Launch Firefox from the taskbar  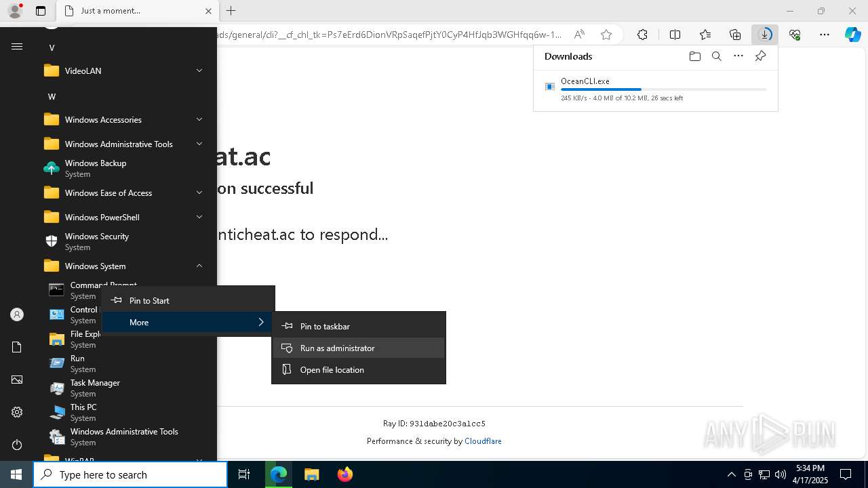pos(344,474)
